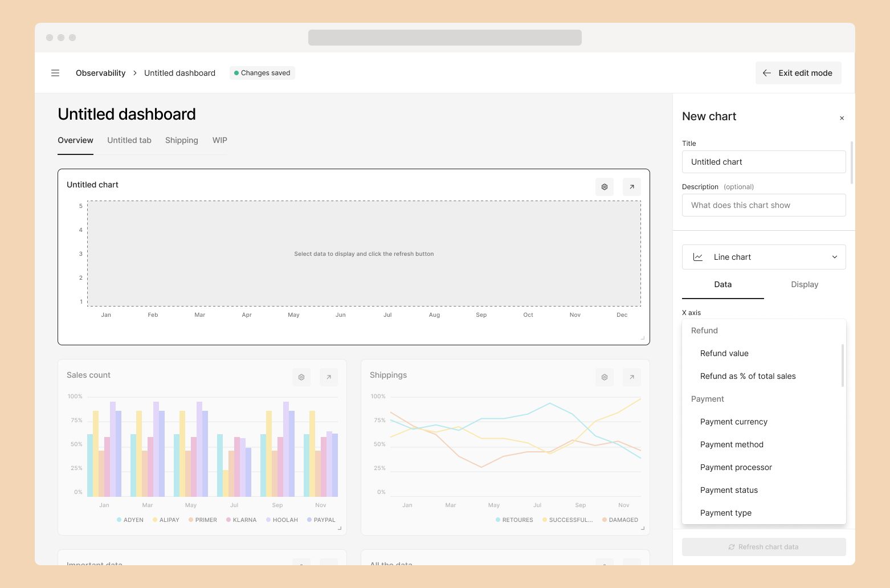The height and width of the screenshot is (588, 890).
Task: Choose Refund value in the dropdown list
Action: coord(724,353)
